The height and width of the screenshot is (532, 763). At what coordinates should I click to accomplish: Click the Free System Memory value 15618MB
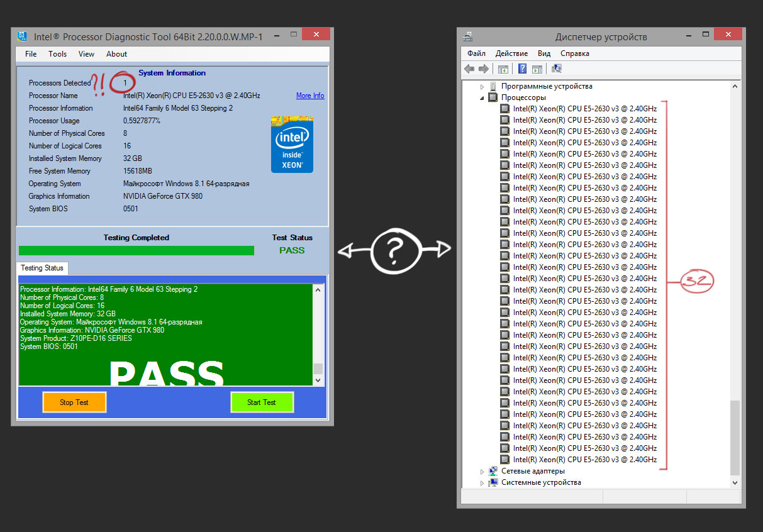point(138,171)
